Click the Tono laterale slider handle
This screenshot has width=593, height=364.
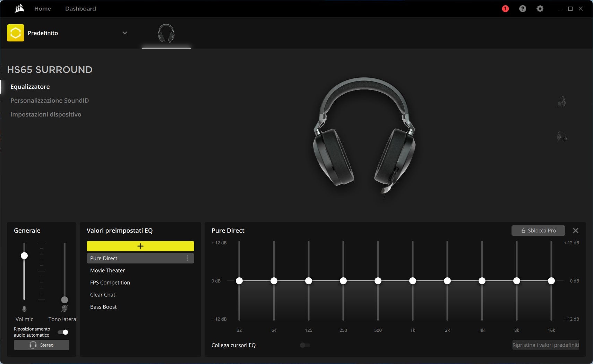(65, 300)
